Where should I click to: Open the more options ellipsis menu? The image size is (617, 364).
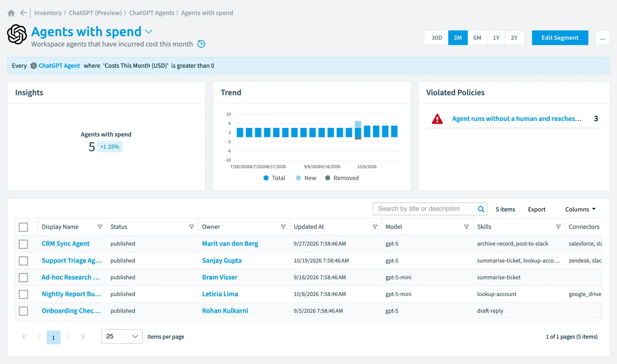(602, 38)
